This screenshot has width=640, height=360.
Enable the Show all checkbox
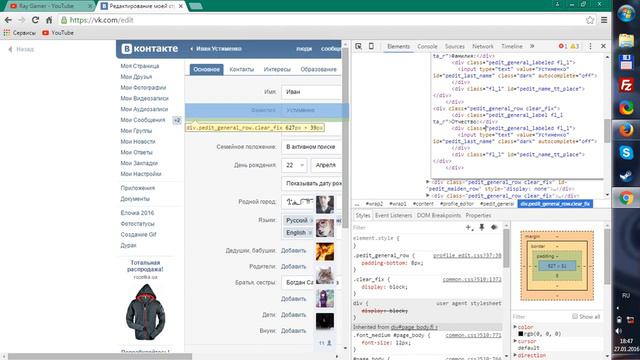click(x=575, y=316)
